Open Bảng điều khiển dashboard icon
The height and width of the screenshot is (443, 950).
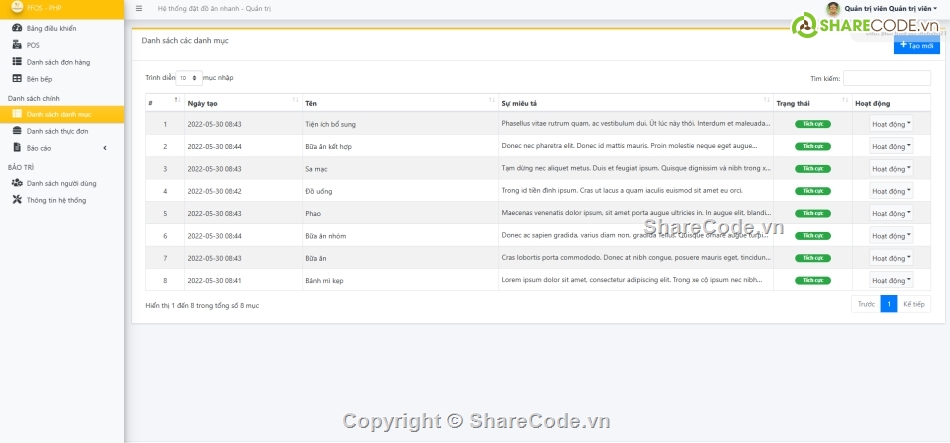[17, 29]
